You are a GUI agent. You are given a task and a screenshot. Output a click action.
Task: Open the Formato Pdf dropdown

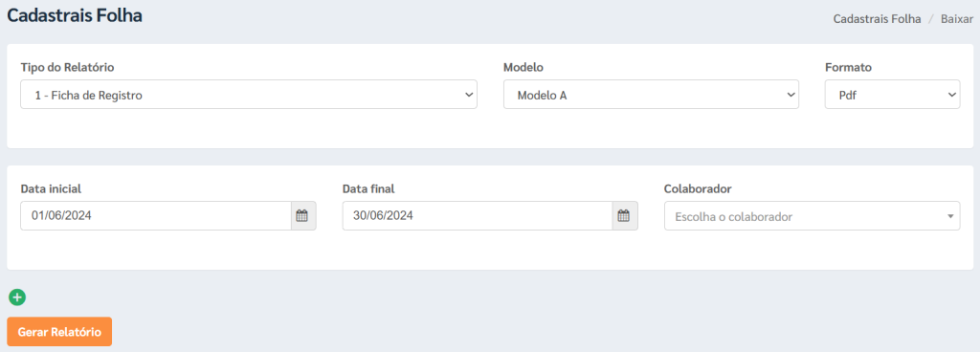(x=893, y=95)
